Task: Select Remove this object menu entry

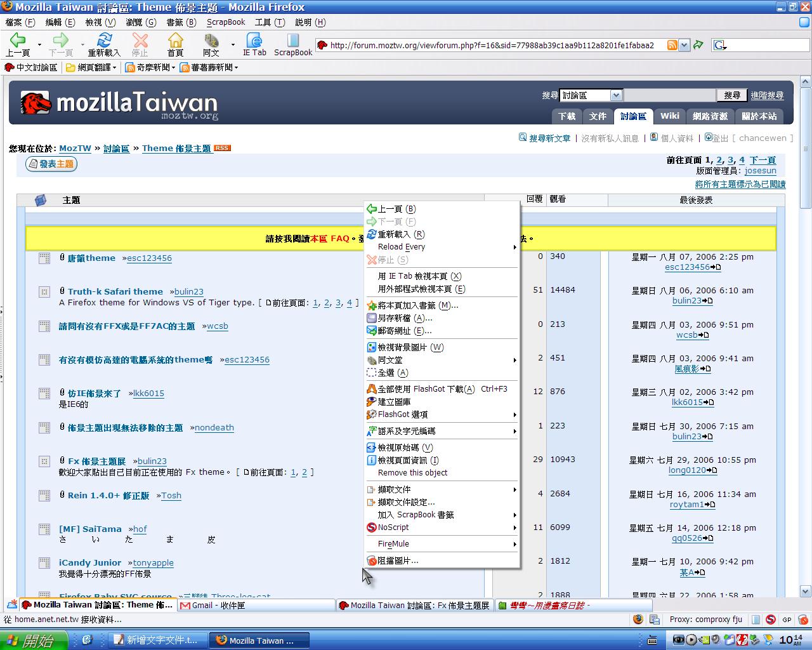Action: (x=442, y=473)
